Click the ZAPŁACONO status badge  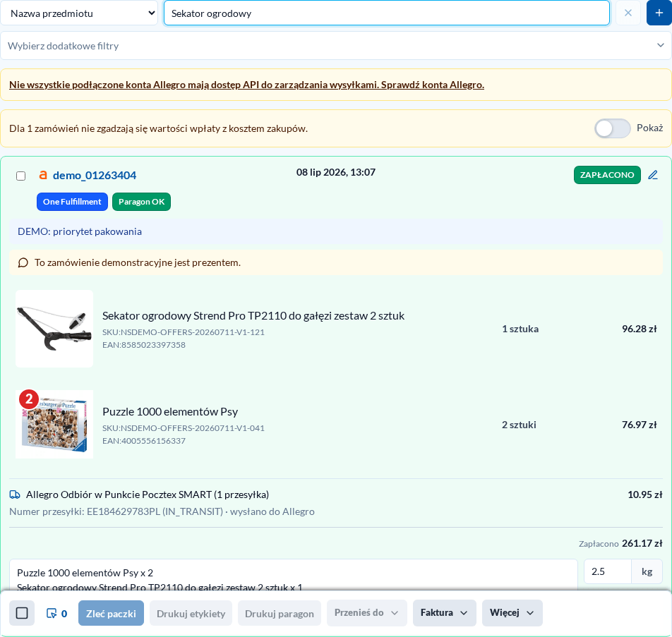(x=607, y=175)
